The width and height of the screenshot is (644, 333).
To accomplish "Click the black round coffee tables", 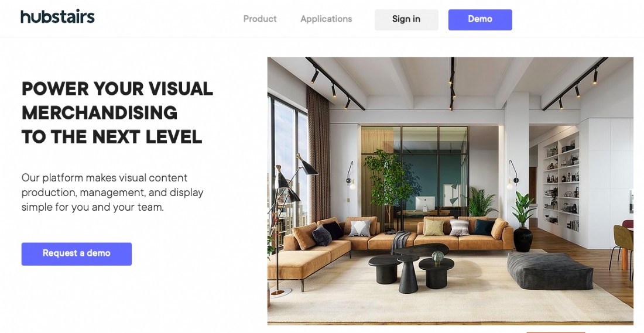I will coord(411,267).
